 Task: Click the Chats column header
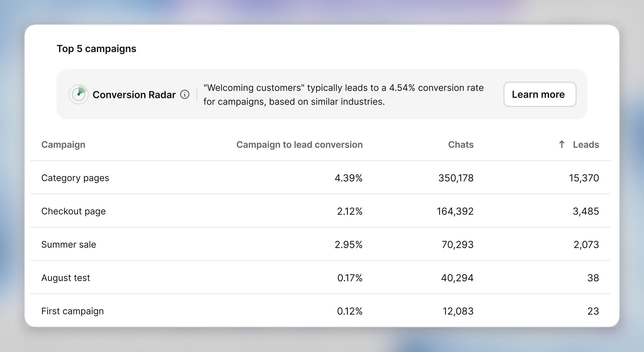click(x=461, y=144)
